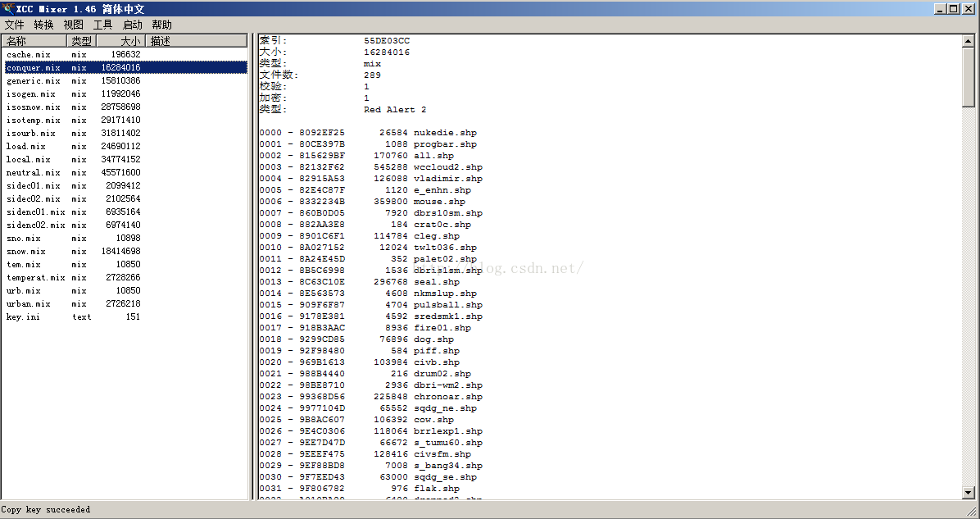Click the progbar.shp entry line
This screenshot has height=519, width=980.
(x=368, y=143)
